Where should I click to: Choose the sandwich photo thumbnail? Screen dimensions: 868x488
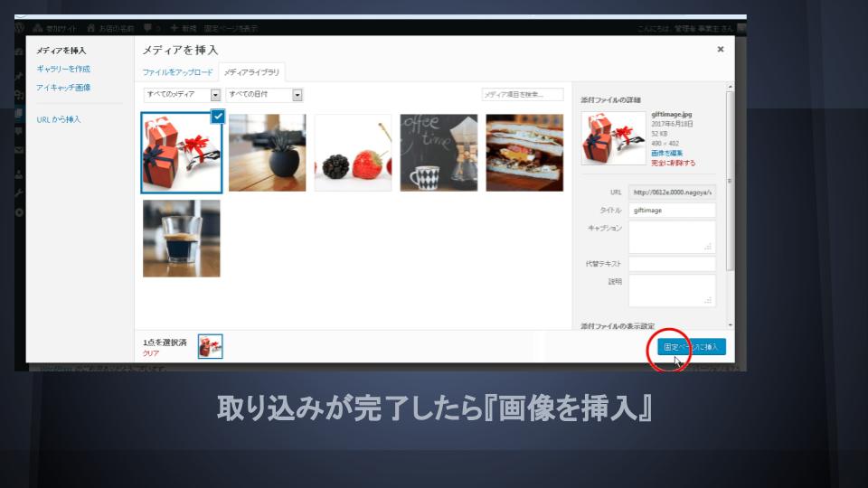pos(524,153)
